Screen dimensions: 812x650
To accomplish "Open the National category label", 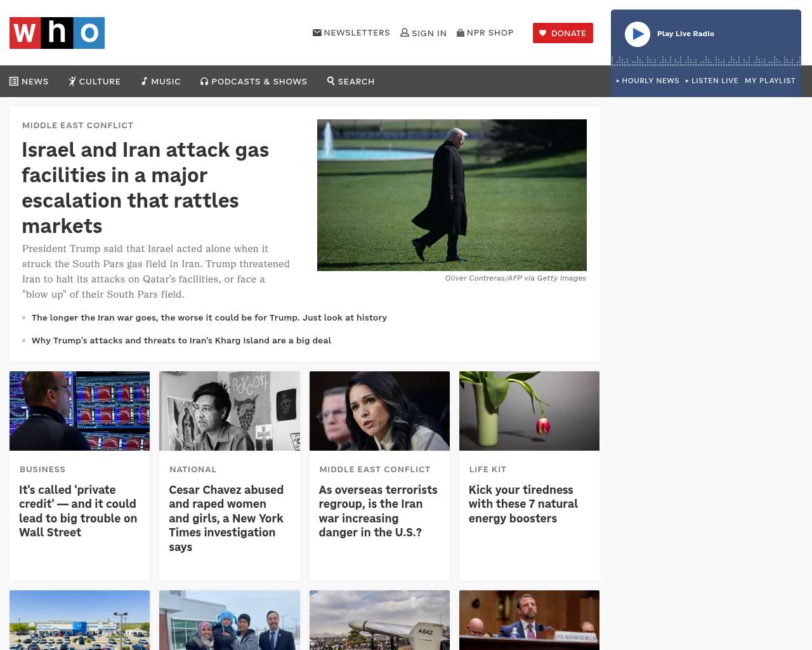I will click(193, 469).
